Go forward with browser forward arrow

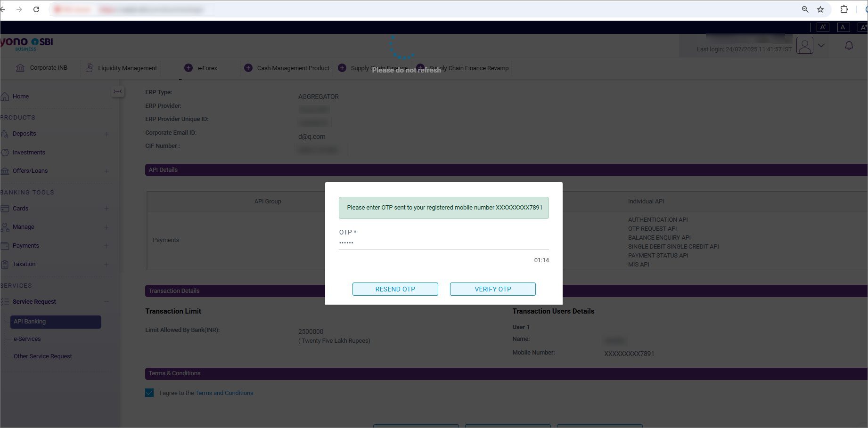tap(19, 9)
